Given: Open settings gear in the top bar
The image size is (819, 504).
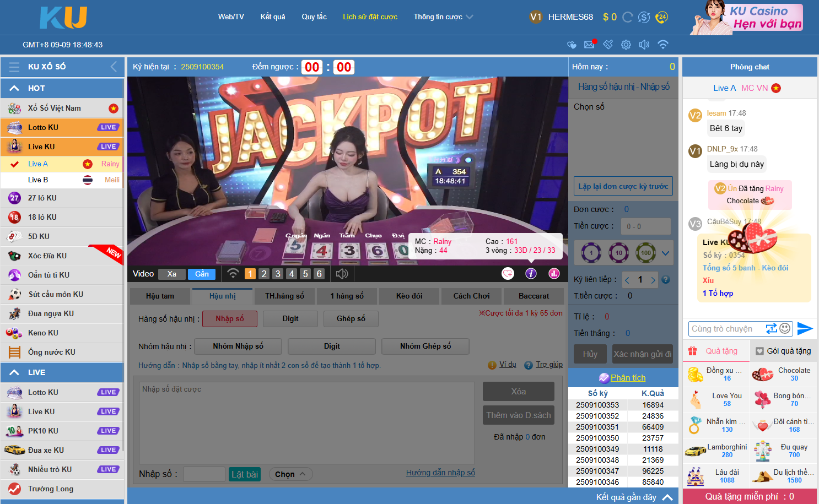Looking at the screenshot, I should [626, 45].
